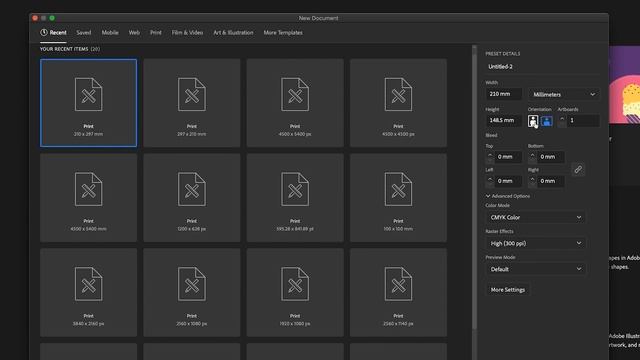Click the PRESET DETAILS heading

(503, 53)
